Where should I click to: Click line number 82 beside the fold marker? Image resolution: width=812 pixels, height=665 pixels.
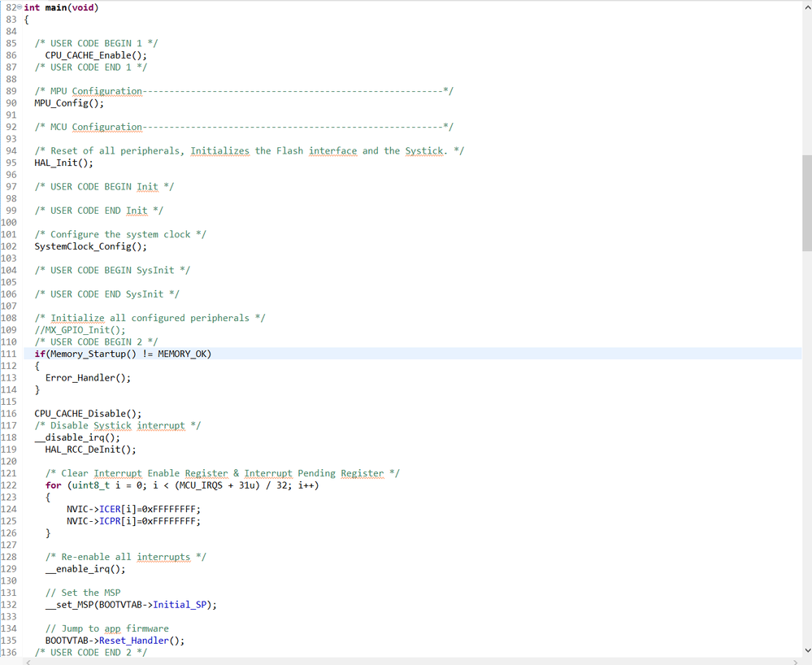coord(9,7)
